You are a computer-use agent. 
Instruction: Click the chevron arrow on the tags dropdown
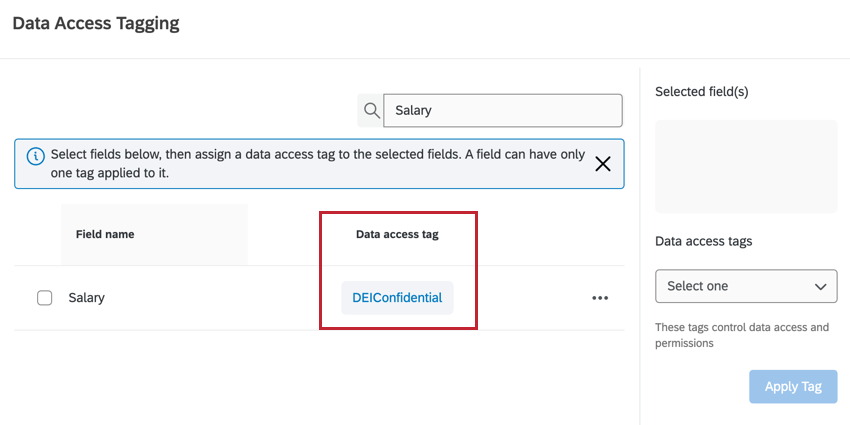pos(820,286)
